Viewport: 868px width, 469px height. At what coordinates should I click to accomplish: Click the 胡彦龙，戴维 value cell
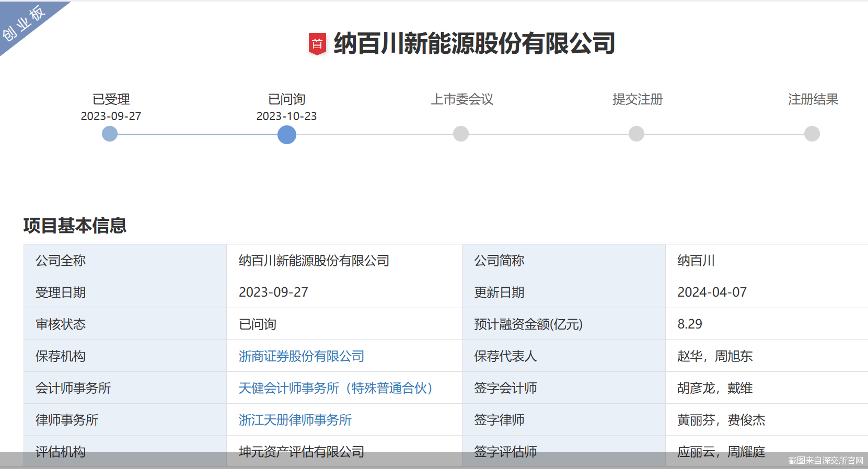pos(767,388)
